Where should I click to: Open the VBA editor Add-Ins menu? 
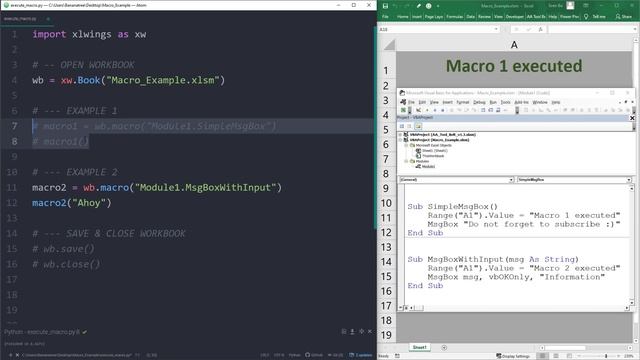click(521, 102)
